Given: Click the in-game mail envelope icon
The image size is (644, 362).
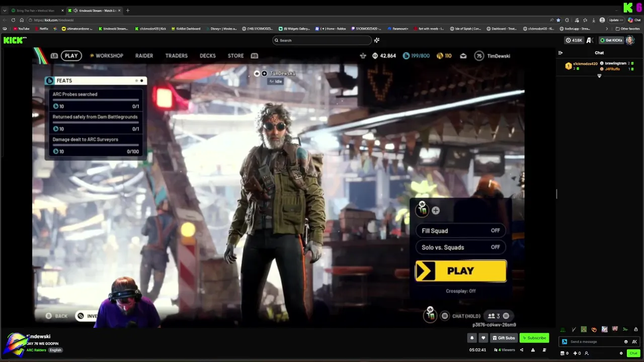Looking at the screenshot, I should (x=463, y=56).
